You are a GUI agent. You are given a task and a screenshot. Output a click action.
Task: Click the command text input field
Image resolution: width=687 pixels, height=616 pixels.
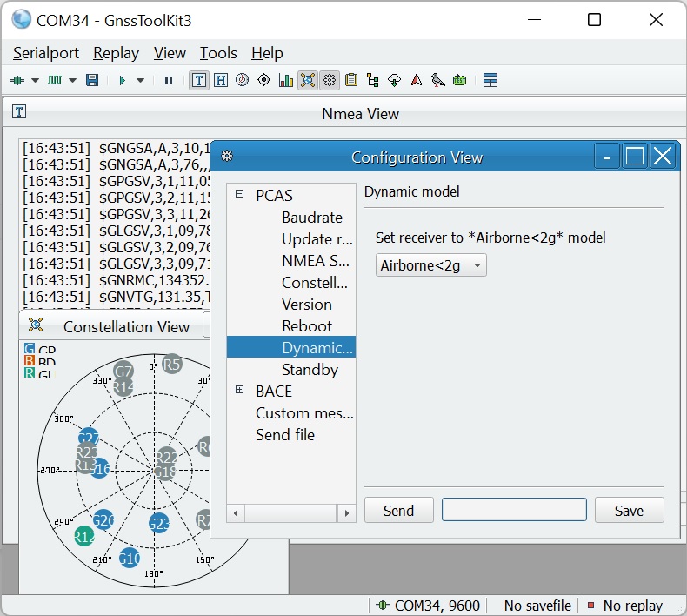(x=514, y=510)
